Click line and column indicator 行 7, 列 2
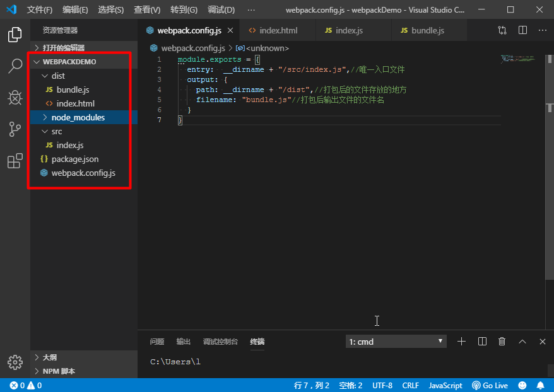Screen dimensions: 554x392 point(312,385)
